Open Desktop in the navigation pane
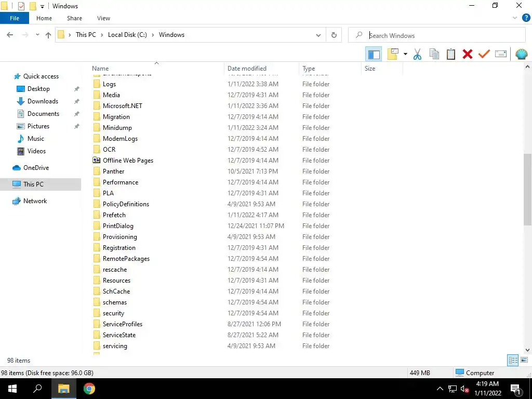The width and height of the screenshot is (532, 399). (x=38, y=89)
